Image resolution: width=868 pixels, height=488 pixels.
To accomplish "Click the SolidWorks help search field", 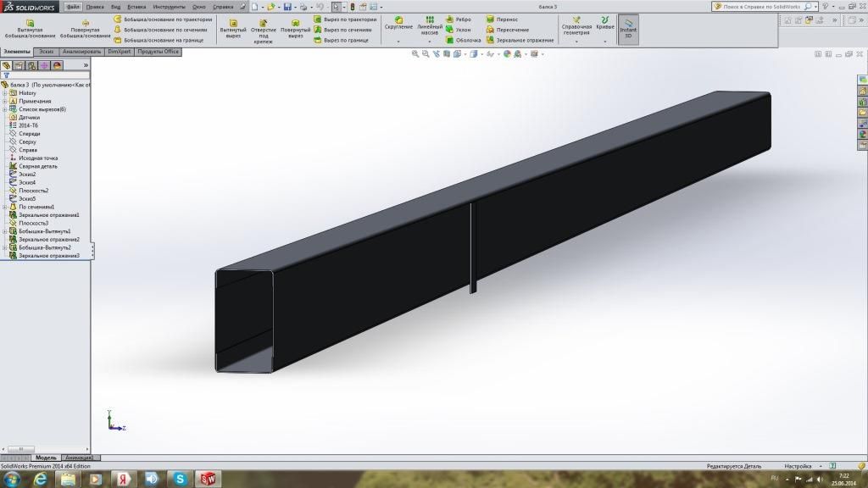I will point(762,7).
